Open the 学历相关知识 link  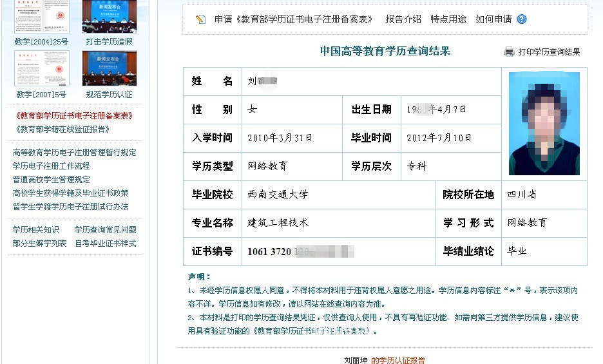click(x=36, y=230)
